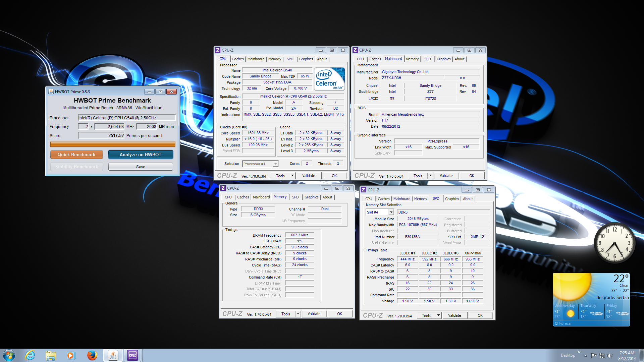Click the CPU-Z logo icon in CPU window title
The image size is (644, 362).
[x=218, y=50]
